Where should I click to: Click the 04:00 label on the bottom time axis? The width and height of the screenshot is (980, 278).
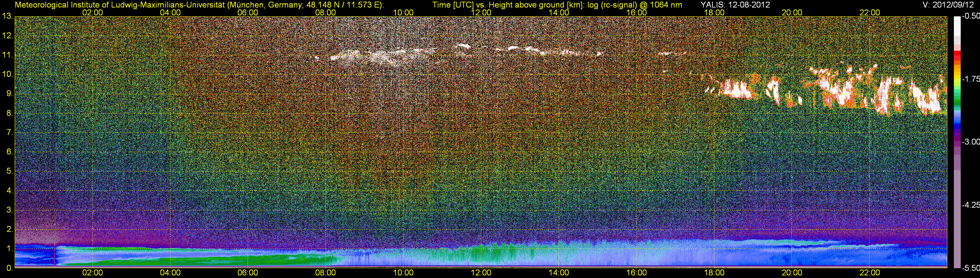[x=170, y=273]
